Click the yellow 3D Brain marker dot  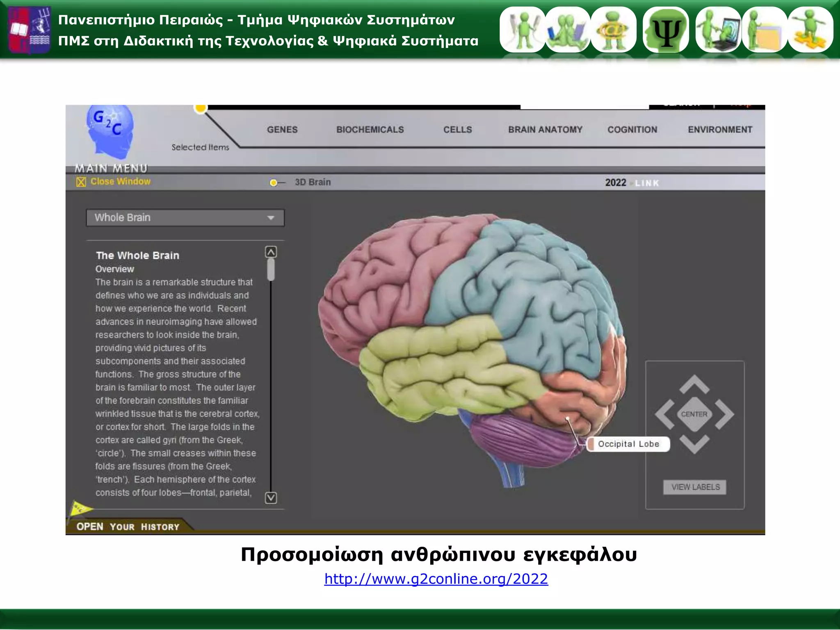(x=274, y=183)
